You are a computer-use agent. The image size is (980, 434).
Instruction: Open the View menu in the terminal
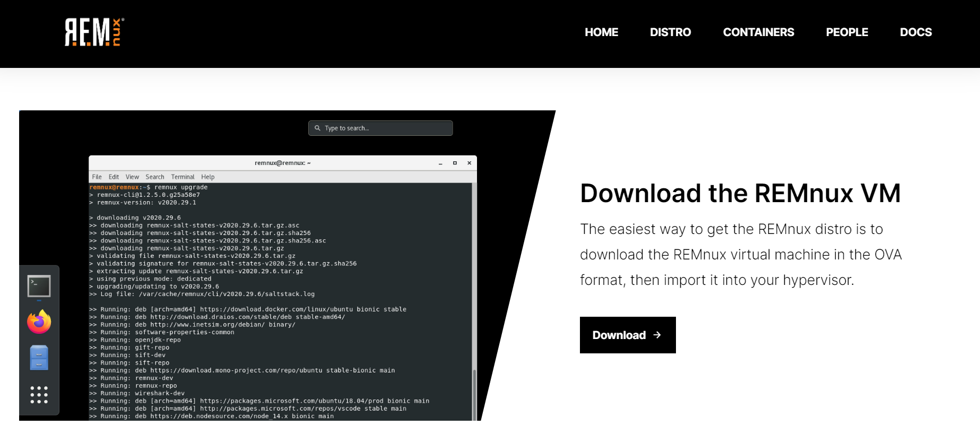coord(132,177)
